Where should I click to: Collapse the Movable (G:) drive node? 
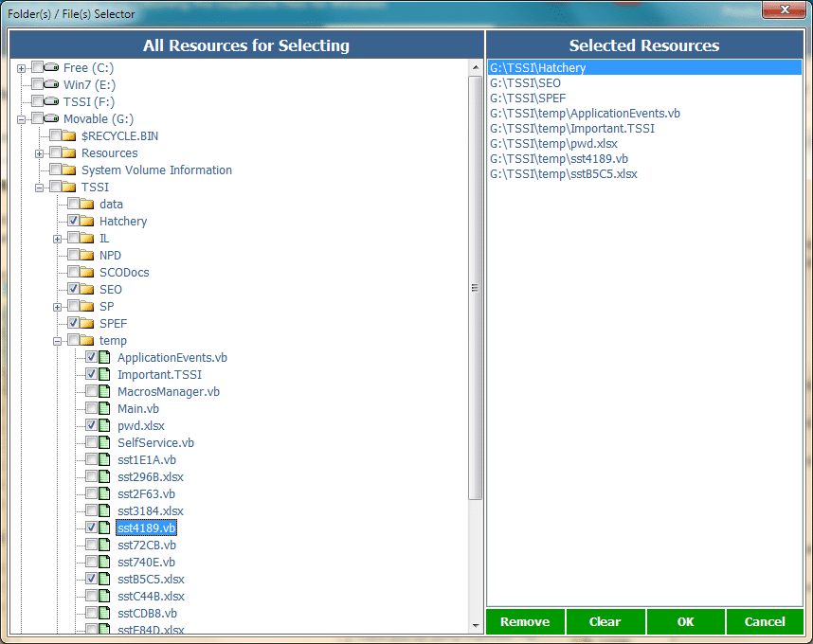21,119
